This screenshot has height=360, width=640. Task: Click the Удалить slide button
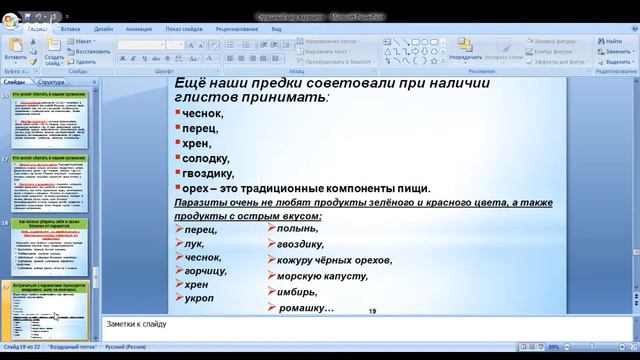pos(82,62)
